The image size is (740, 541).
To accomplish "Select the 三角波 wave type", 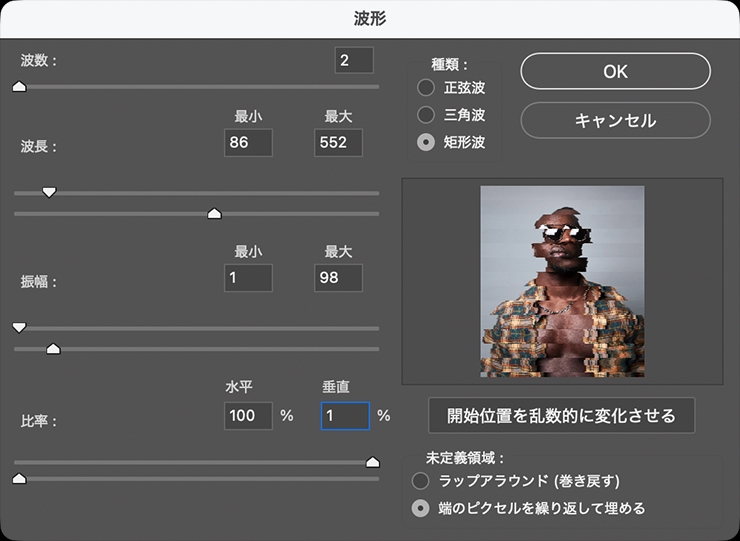I will pyautogui.click(x=426, y=115).
